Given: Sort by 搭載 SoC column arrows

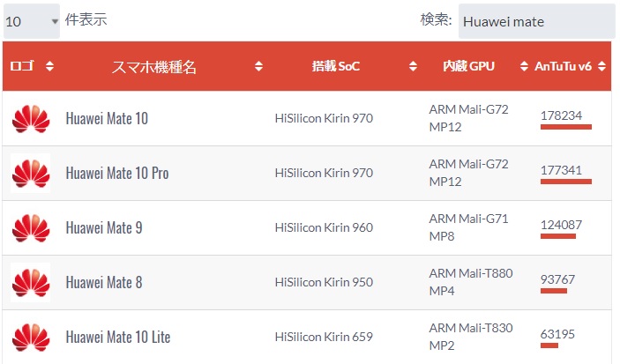Looking at the screenshot, I should pos(413,66).
